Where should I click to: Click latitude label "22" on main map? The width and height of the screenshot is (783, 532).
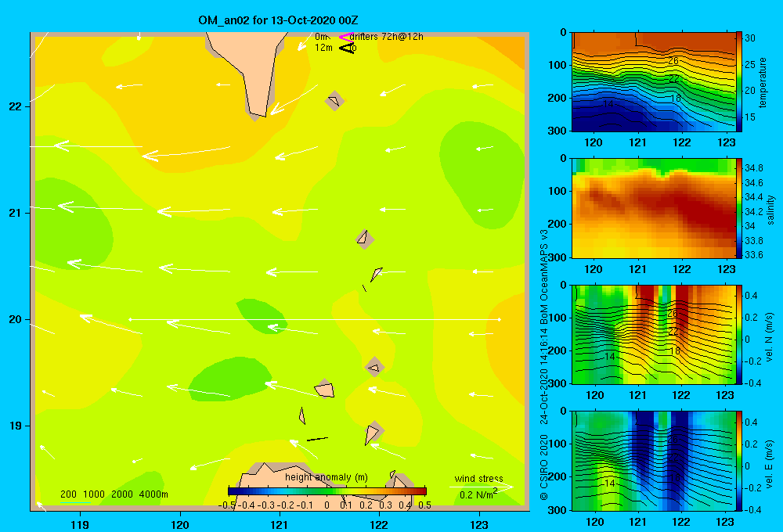[x=15, y=107]
